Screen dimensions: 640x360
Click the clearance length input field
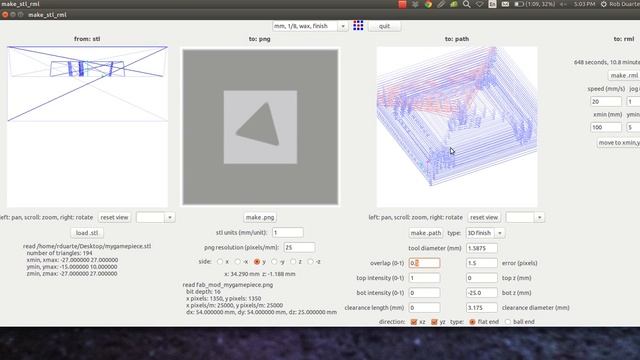click(x=424, y=307)
